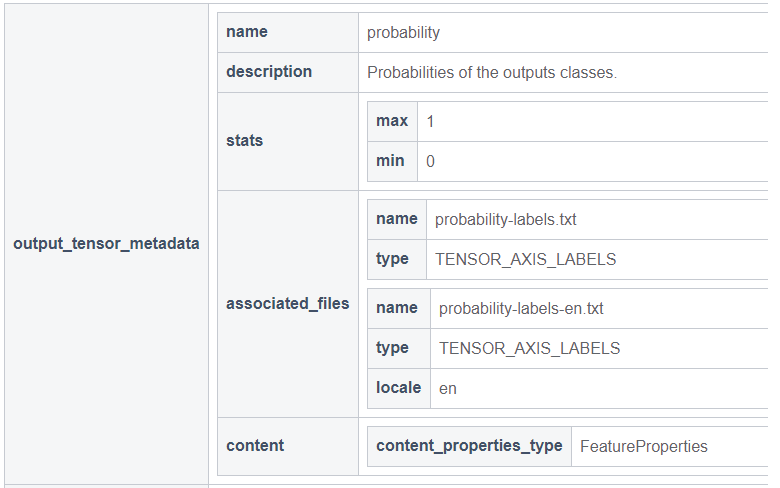Click the 'description' label cell
The height and width of the screenshot is (488, 780).
269,72
